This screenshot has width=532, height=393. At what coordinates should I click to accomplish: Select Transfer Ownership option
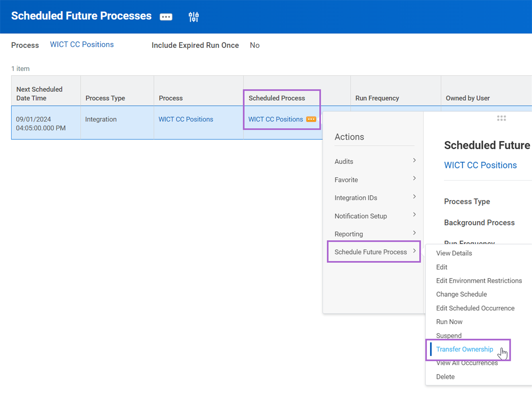(464, 349)
